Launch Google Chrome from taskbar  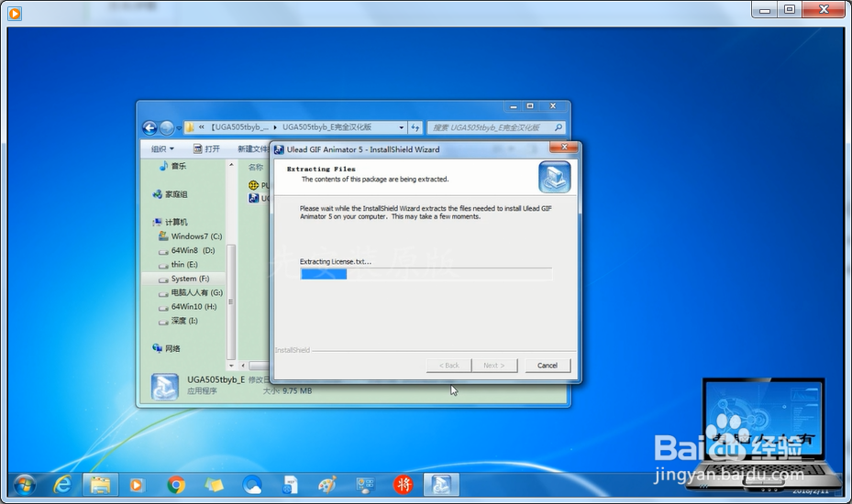click(x=176, y=485)
